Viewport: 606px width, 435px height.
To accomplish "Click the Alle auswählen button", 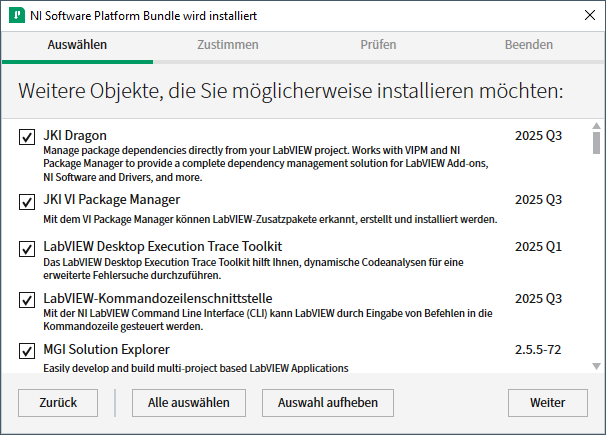I will [x=189, y=403].
